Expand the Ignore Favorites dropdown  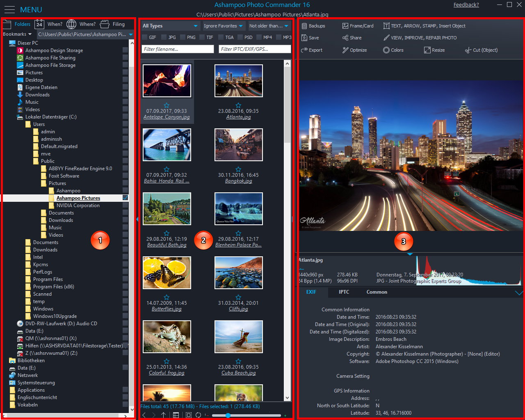click(x=224, y=26)
